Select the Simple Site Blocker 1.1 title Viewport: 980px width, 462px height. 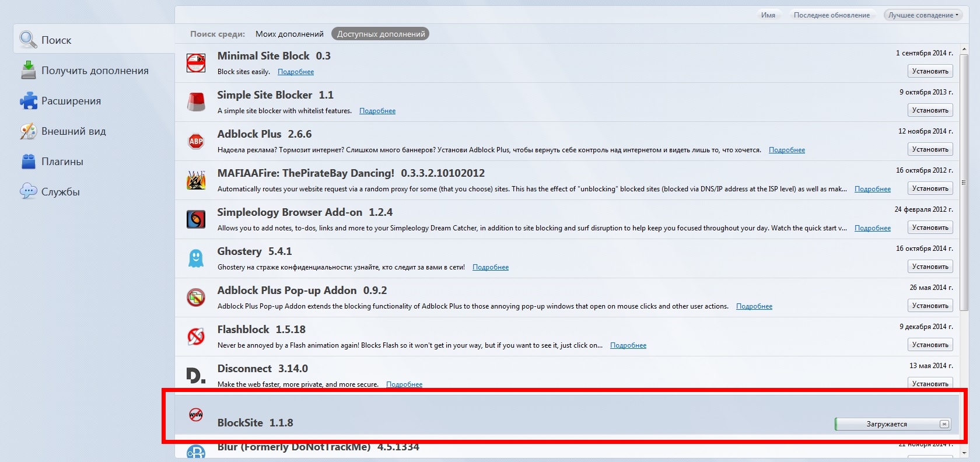pos(275,95)
